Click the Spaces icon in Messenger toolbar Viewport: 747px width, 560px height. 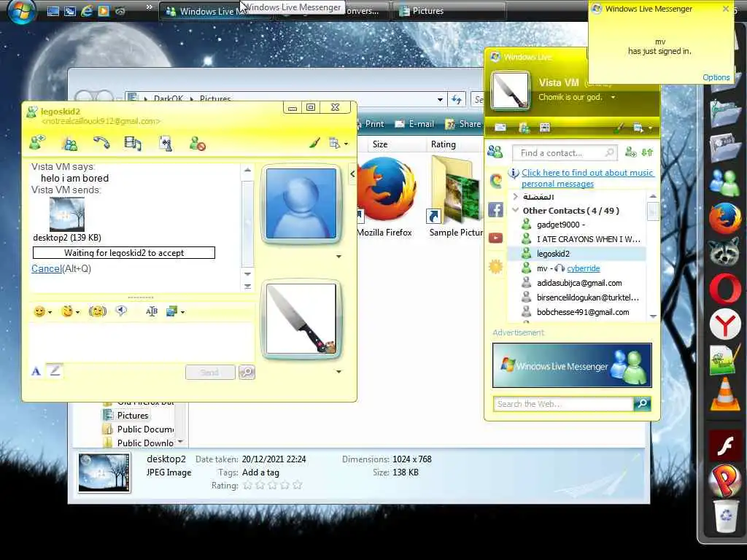(x=524, y=127)
